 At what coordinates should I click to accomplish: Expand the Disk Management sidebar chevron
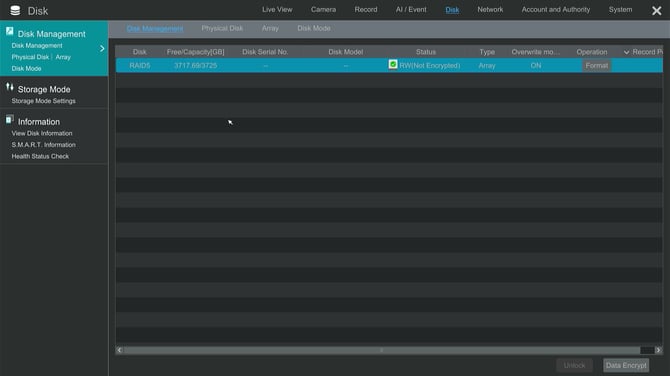pos(102,49)
